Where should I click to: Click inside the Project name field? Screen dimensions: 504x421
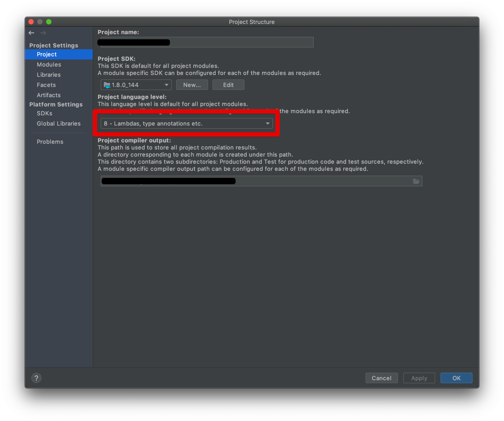[205, 42]
